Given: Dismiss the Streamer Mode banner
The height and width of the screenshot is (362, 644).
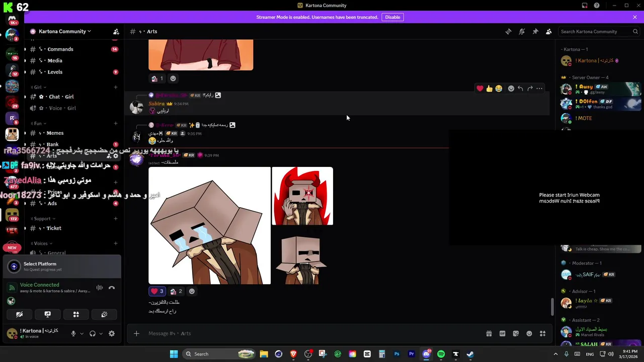Looking at the screenshot, I should point(635,17).
